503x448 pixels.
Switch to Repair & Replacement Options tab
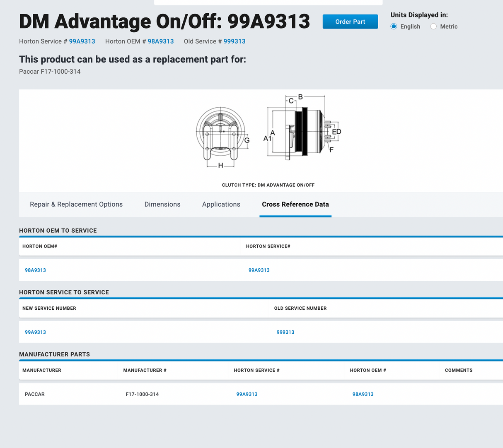pos(76,204)
